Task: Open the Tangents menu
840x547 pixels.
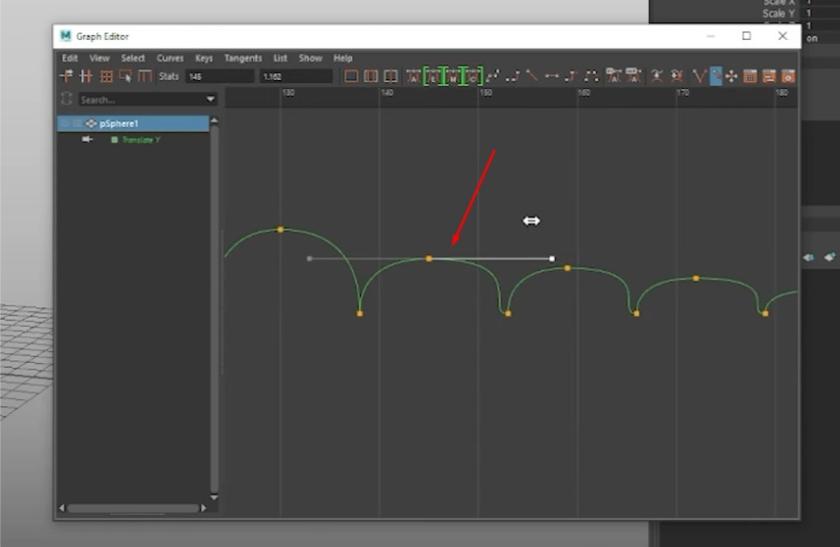Action: click(x=243, y=58)
